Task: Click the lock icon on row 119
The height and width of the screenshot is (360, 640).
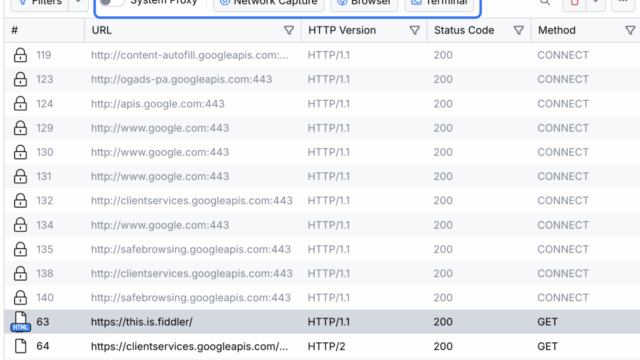Action: point(20,55)
